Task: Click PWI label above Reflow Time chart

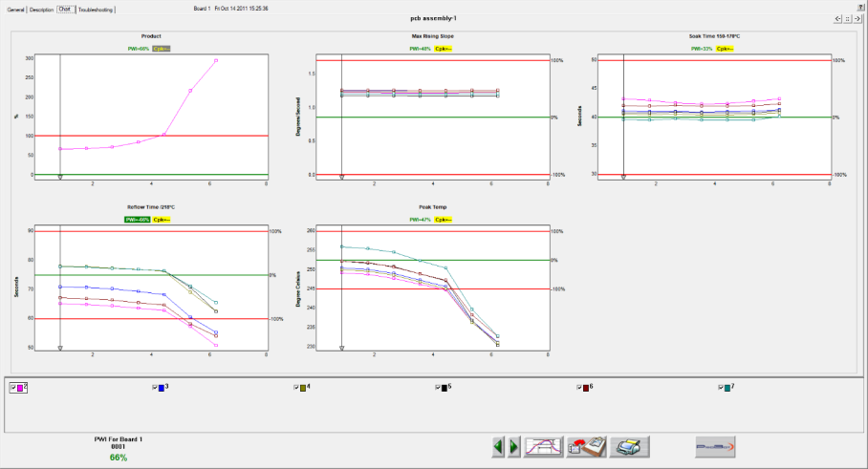Action: click(137, 219)
